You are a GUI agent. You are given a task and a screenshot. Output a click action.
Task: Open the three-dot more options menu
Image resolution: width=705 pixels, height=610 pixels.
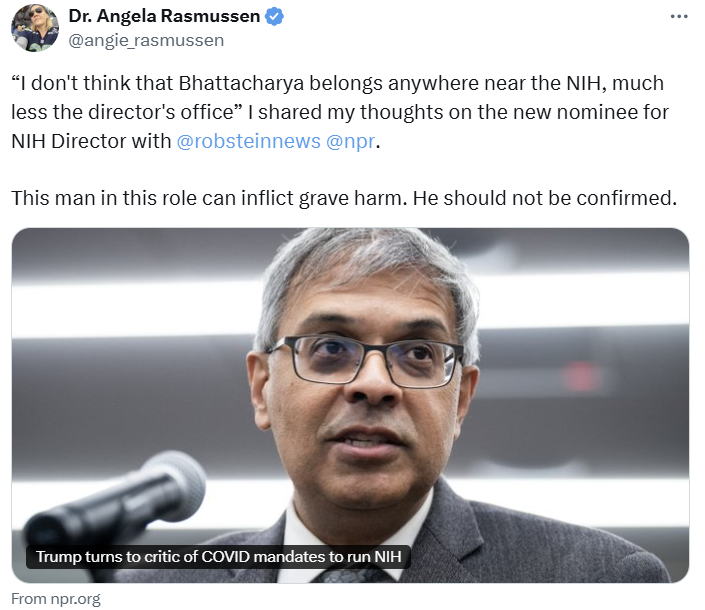[678, 17]
